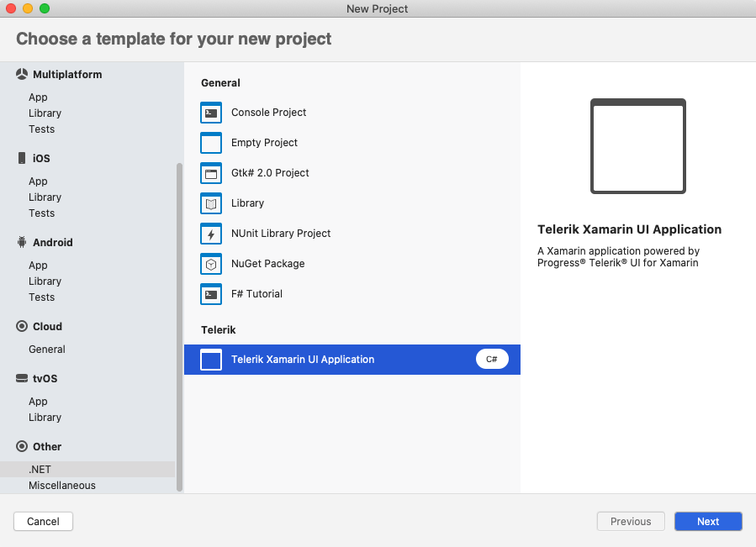This screenshot has height=547, width=756.
Task: Click the Other category icon
Action: (x=22, y=446)
